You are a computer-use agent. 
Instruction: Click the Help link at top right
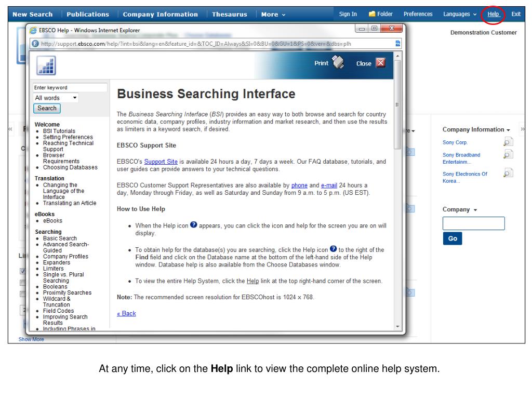pyautogui.click(x=493, y=14)
